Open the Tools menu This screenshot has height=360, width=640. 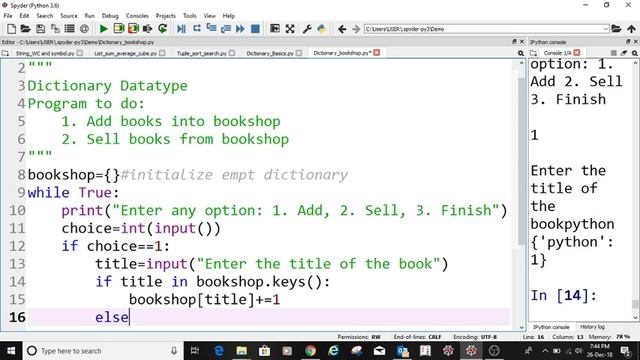point(189,16)
